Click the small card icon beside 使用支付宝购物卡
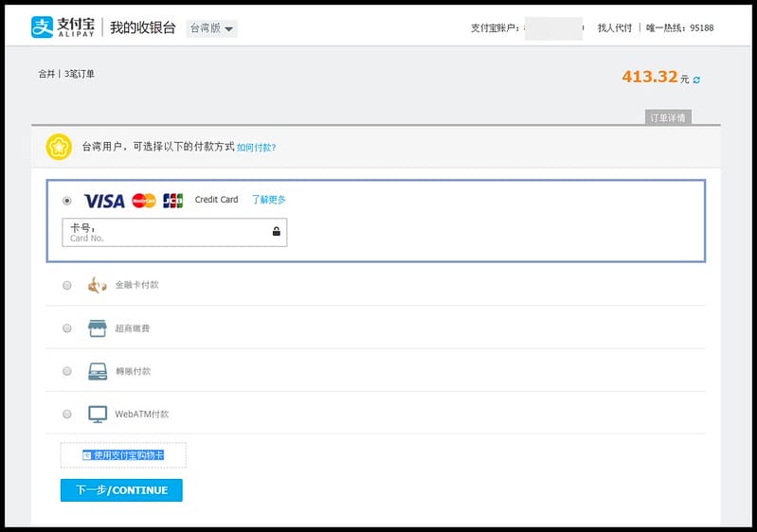757x532 pixels. (87, 455)
